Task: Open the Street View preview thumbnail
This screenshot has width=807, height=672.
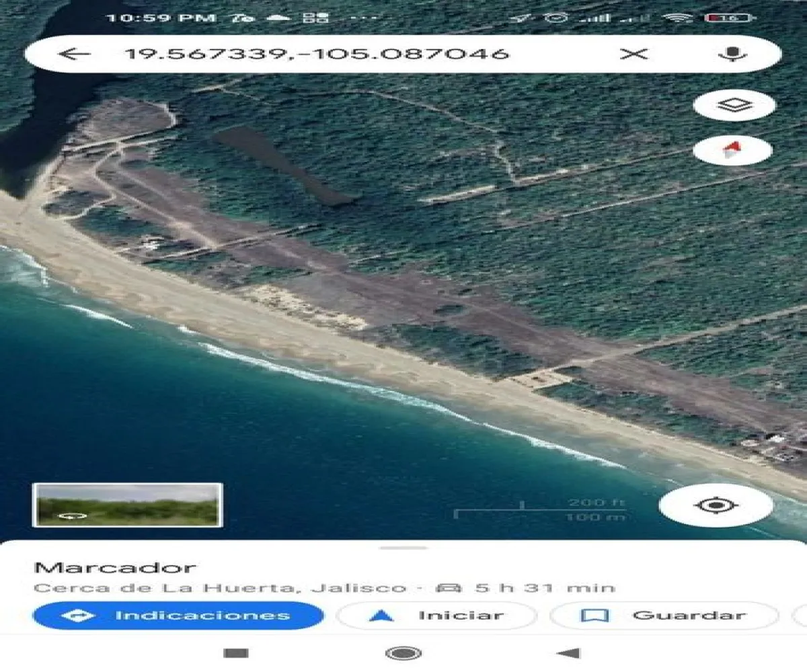Action: 127,505
